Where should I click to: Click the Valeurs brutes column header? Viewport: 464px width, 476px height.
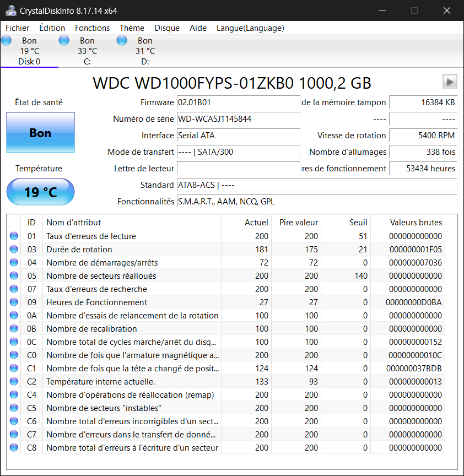click(416, 223)
